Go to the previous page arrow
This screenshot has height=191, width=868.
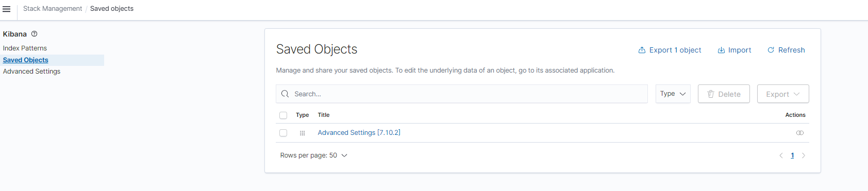[781, 155]
